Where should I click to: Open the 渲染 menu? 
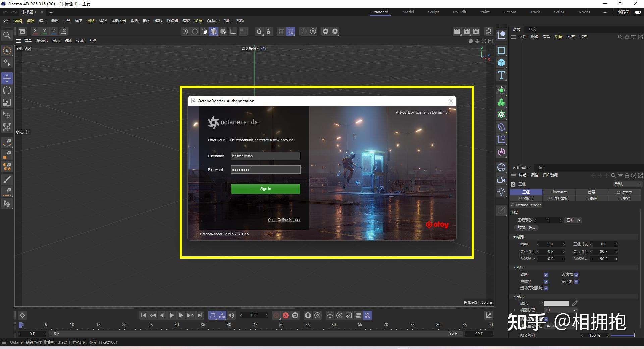point(186,21)
